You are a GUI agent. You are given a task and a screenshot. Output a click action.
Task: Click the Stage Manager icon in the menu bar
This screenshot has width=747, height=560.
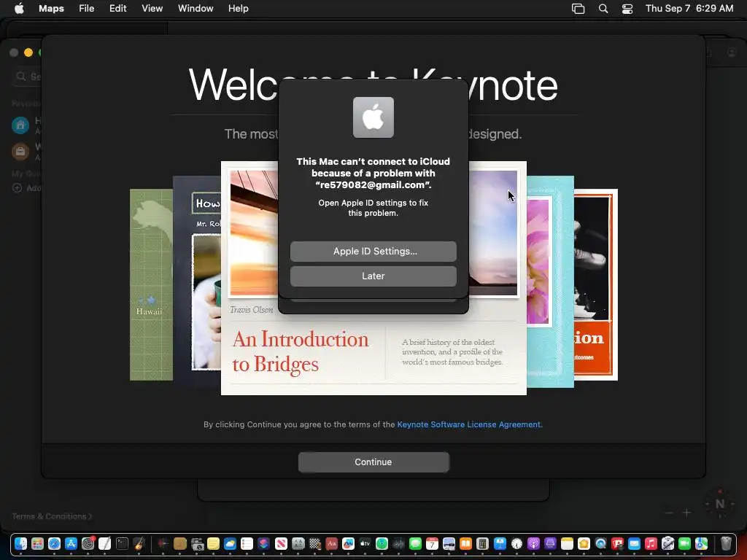(578, 8)
